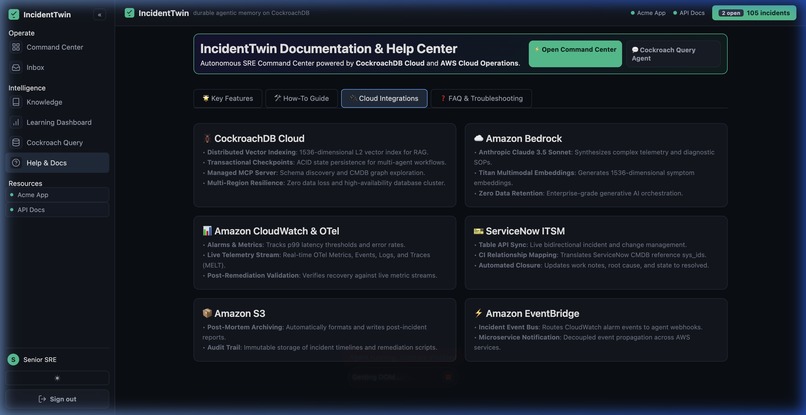Click the Incident Event Bus bullet
The width and height of the screenshot is (806, 415).
(x=588, y=327)
